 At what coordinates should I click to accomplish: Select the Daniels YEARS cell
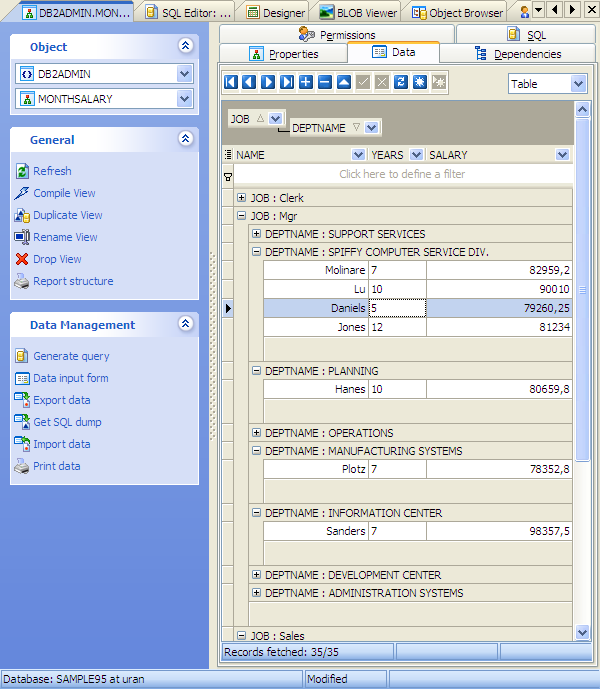coord(397,308)
